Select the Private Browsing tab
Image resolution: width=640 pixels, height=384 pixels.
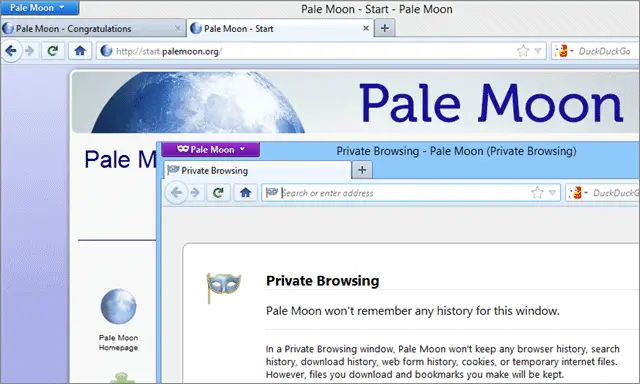(x=257, y=171)
